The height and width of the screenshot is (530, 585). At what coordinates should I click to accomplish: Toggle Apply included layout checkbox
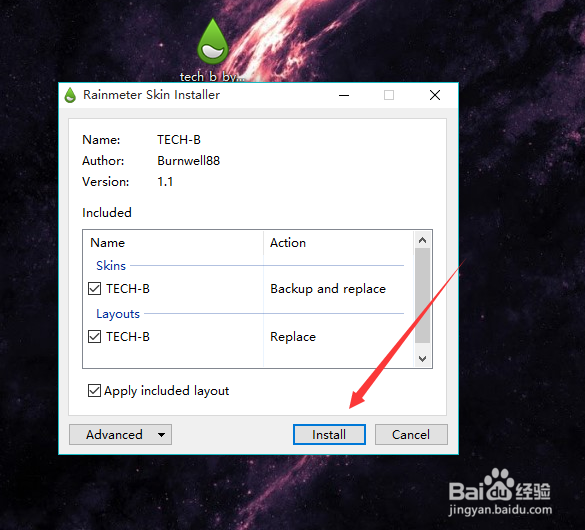[x=94, y=391]
